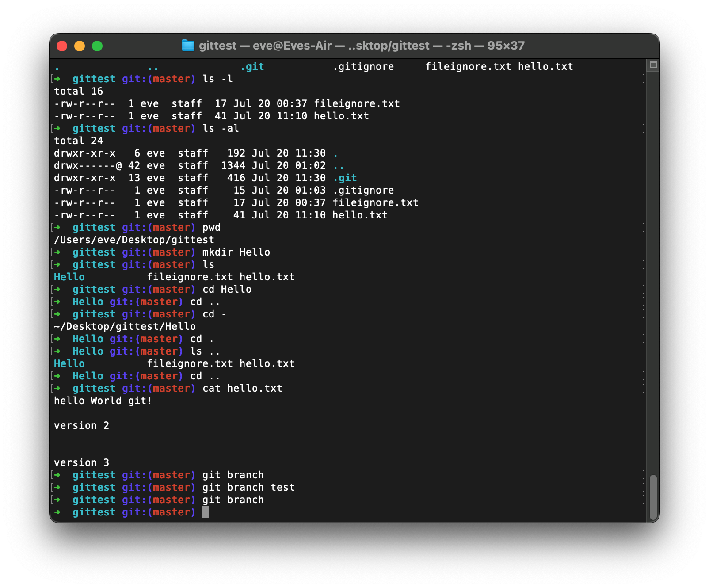Image resolution: width=709 pixels, height=588 pixels.
Task: Click the terminal cursor block at last prompt
Action: (x=206, y=512)
